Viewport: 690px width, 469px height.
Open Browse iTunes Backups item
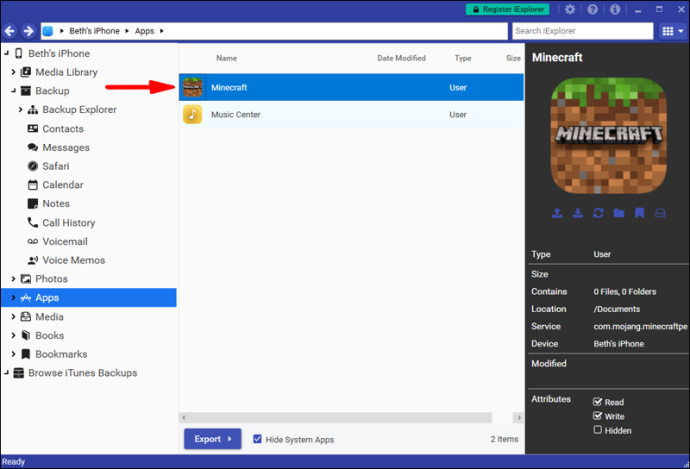83,373
